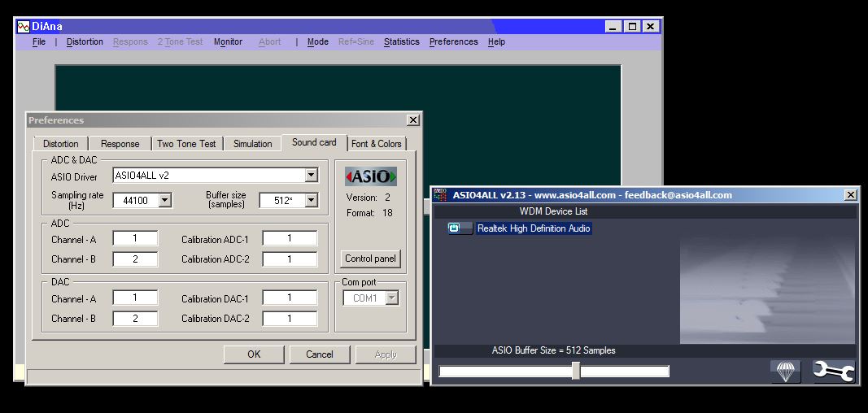Screen dimensions: 868x413
Task: Minimize the DiAna window
Action: 613,27
